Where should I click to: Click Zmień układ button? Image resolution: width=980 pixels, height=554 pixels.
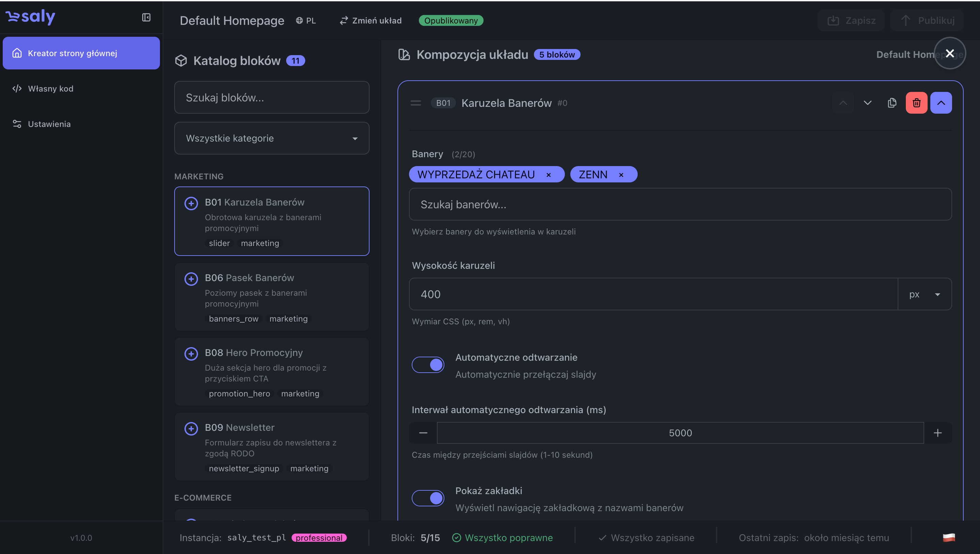point(371,20)
